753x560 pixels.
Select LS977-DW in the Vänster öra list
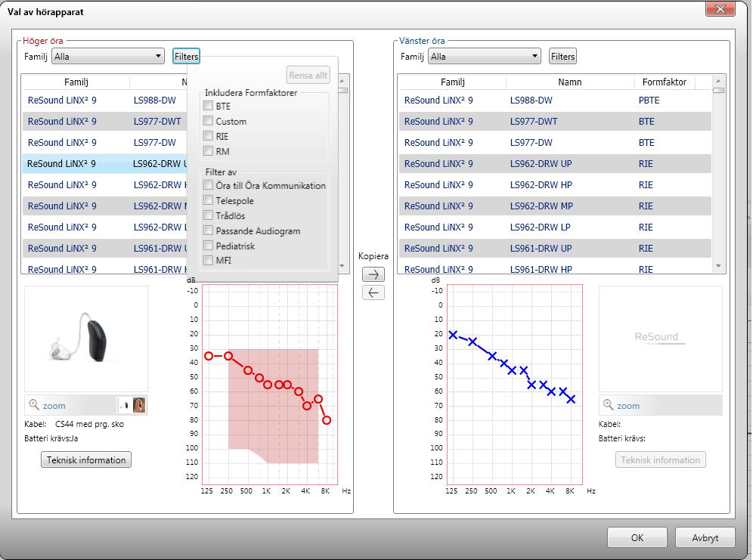555,143
